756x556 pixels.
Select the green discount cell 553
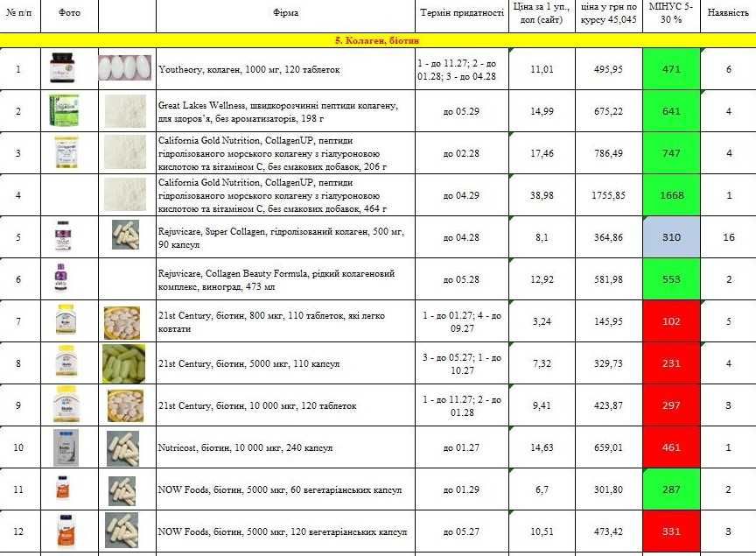tap(671, 279)
